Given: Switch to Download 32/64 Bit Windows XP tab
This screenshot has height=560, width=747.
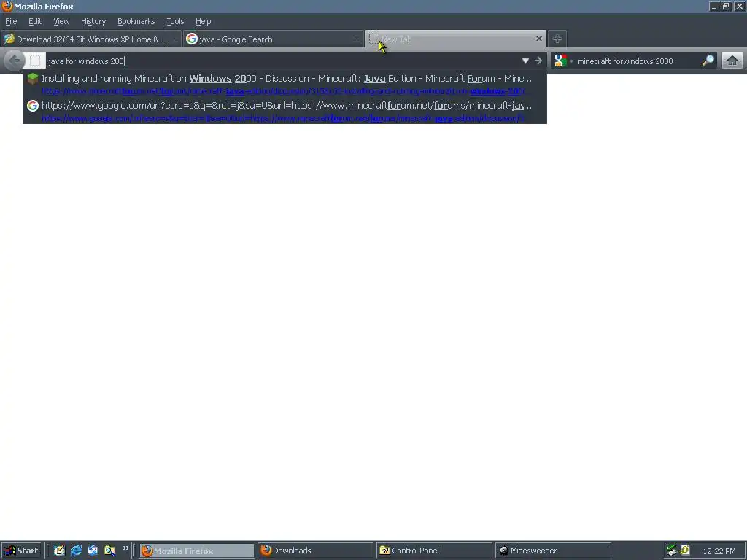Looking at the screenshot, I should click(x=90, y=39).
